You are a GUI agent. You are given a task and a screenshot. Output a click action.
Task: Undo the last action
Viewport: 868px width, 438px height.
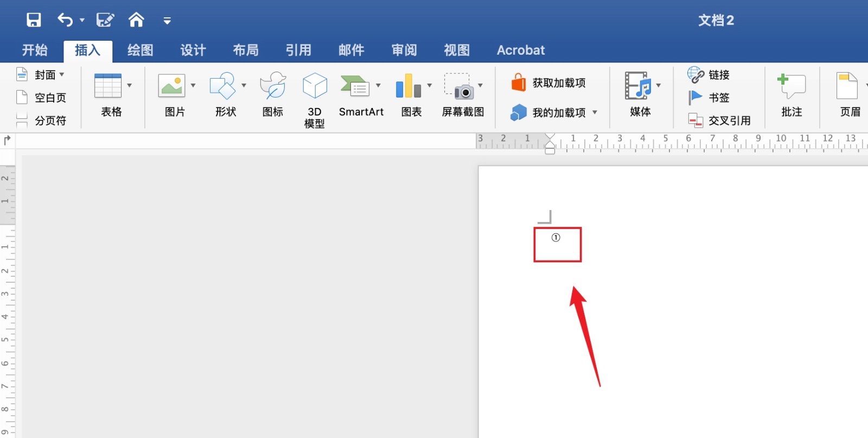pyautogui.click(x=65, y=20)
